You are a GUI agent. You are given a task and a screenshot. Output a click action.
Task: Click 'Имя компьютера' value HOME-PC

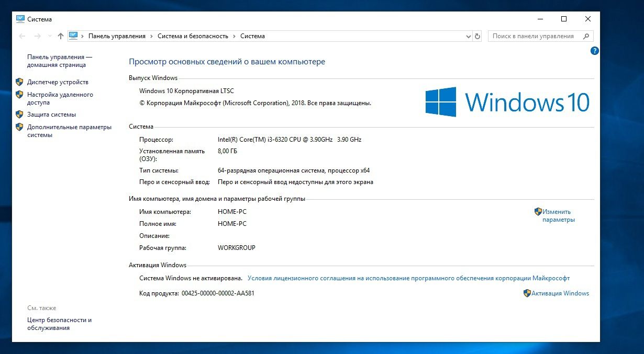pyautogui.click(x=232, y=212)
